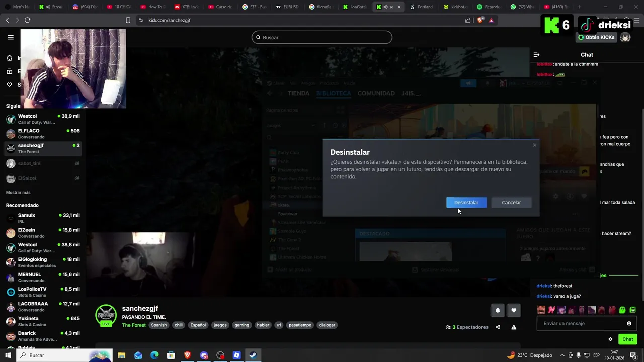This screenshot has width=644, height=362.
Task: Click Cancelar in the Desinstalar dialog
Action: point(511,202)
